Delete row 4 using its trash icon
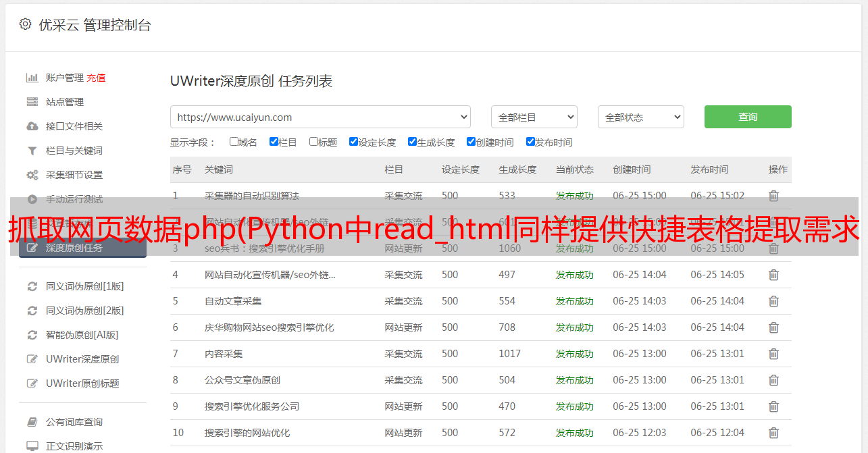The height and width of the screenshot is (453, 868). pos(773,275)
